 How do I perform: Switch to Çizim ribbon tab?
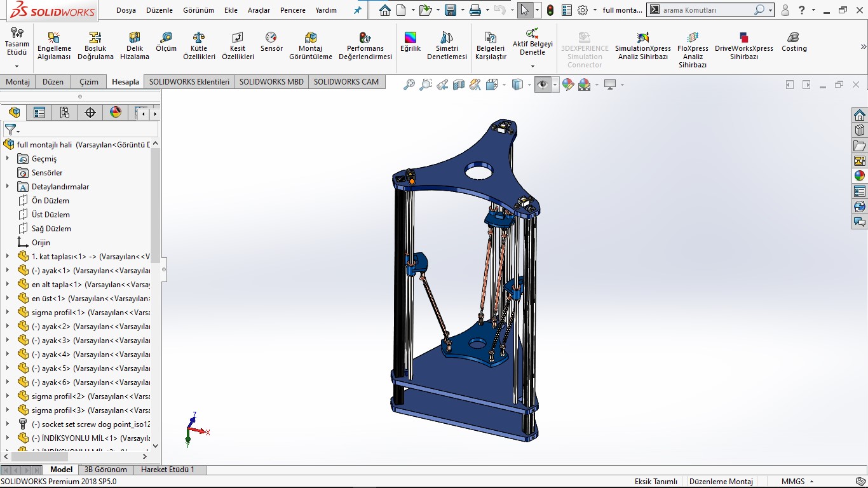89,82
